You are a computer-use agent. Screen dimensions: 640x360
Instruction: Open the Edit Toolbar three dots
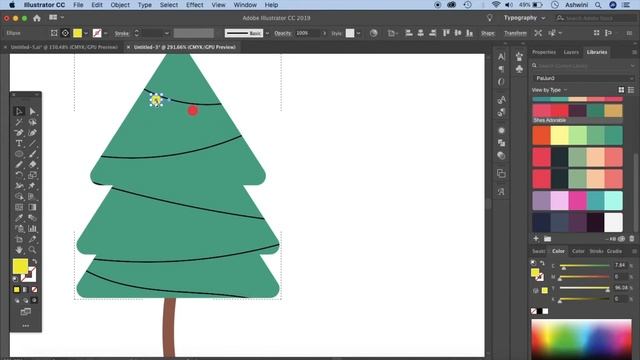click(26, 326)
